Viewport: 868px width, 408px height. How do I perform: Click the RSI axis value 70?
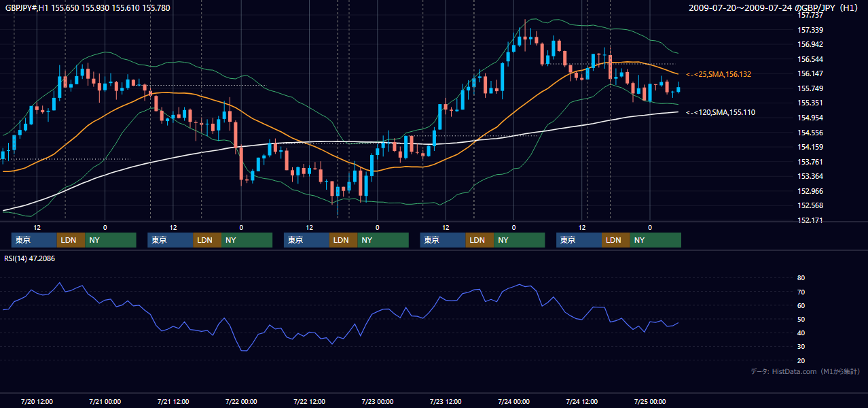coord(801,292)
